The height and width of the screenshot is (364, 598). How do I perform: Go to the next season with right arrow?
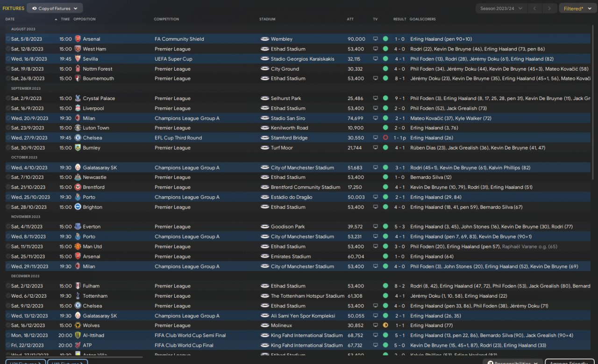[x=550, y=8]
